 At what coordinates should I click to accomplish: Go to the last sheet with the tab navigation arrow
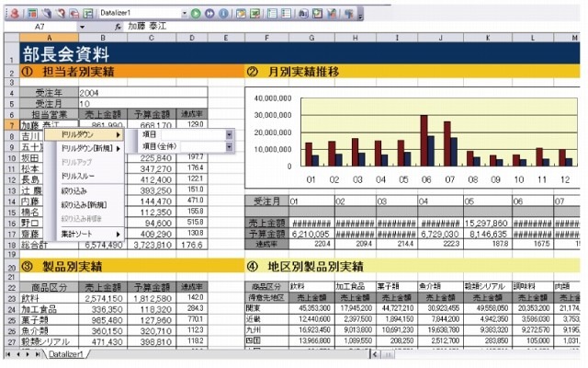pyautogui.click(x=38, y=354)
